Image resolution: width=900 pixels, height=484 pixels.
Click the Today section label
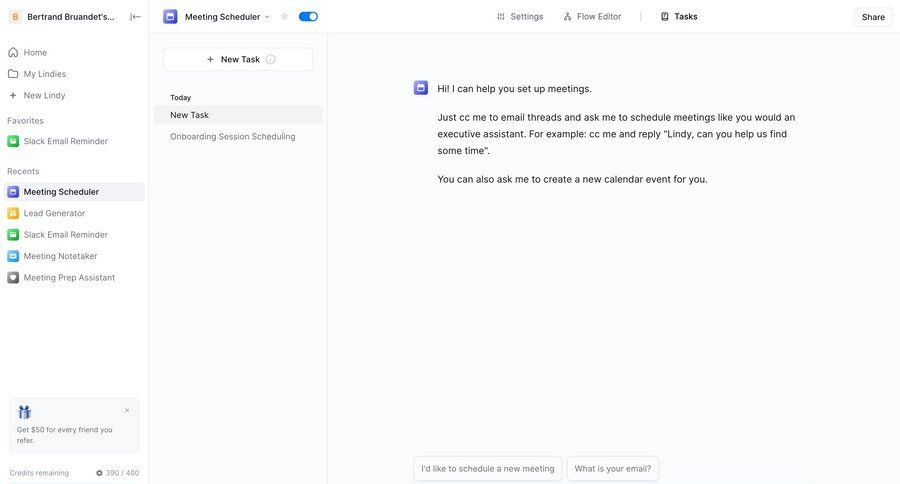pyautogui.click(x=180, y=98)
